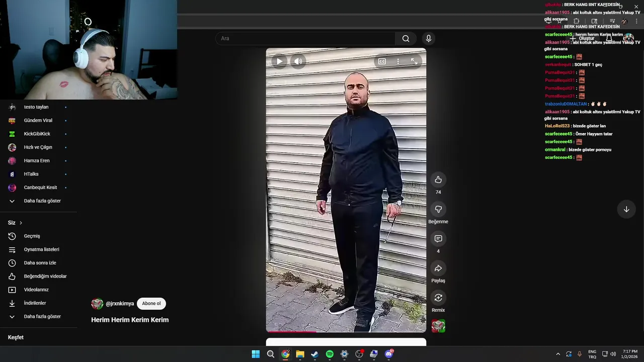Switch to Chrome in the taskbar
This screenshot has height=362, width=644.
coord(285,354)
